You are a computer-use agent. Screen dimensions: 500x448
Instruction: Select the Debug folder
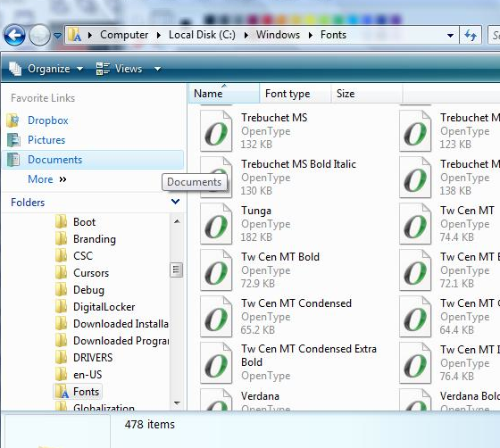coord(88,290)
